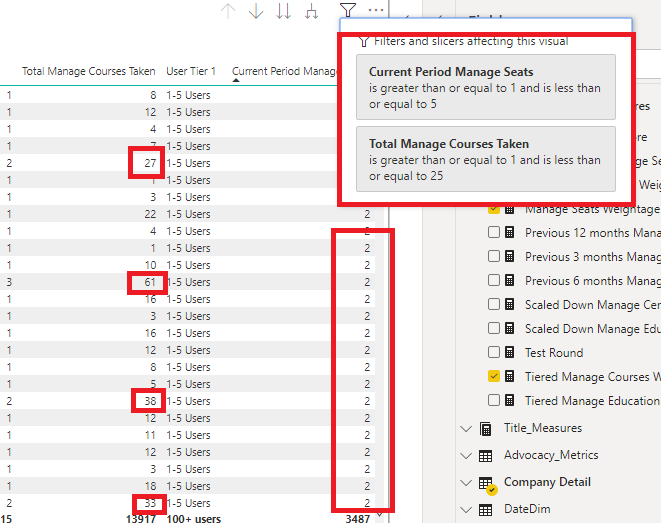This screenshot has height=523, width=662.
Task: Check the Previous 12 months Manage field
Action: coord(494,233)
